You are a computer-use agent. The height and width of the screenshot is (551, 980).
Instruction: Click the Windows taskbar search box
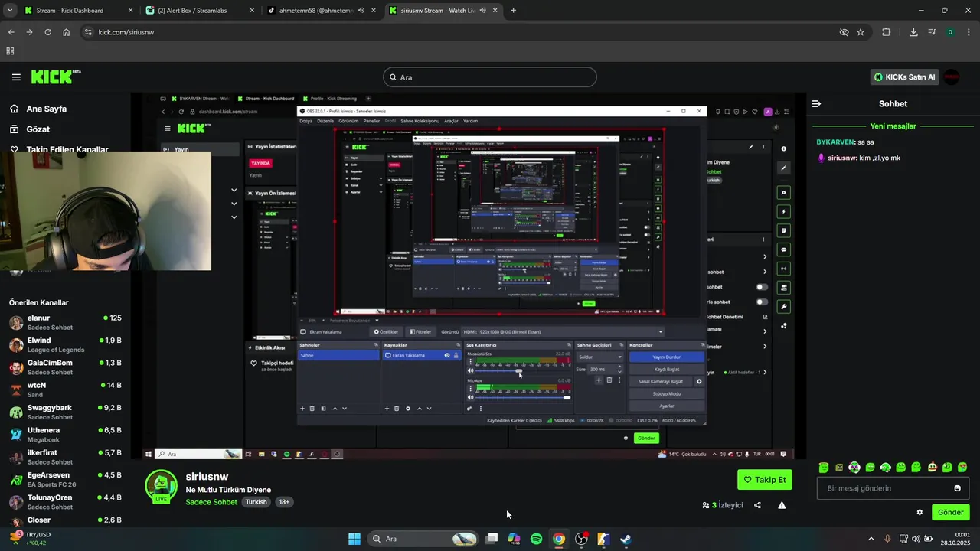(423, 539)
